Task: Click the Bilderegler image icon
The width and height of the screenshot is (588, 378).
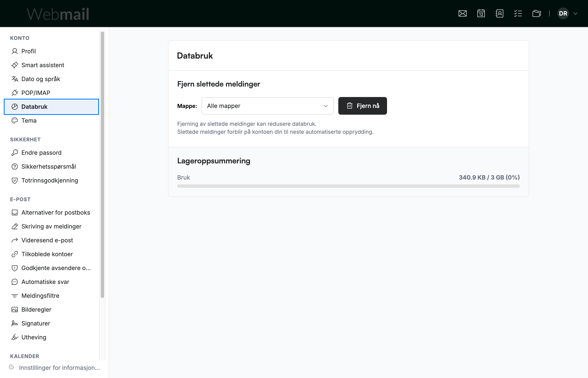Action: pos(15,310)
